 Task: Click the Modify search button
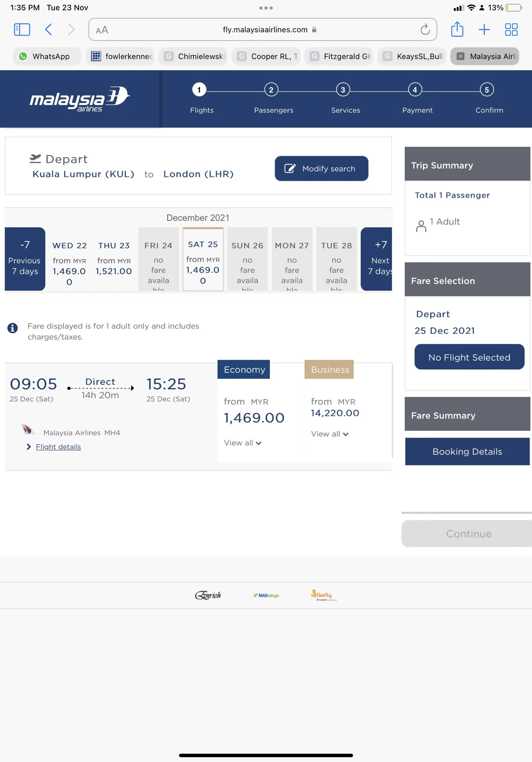click(321, 169)
